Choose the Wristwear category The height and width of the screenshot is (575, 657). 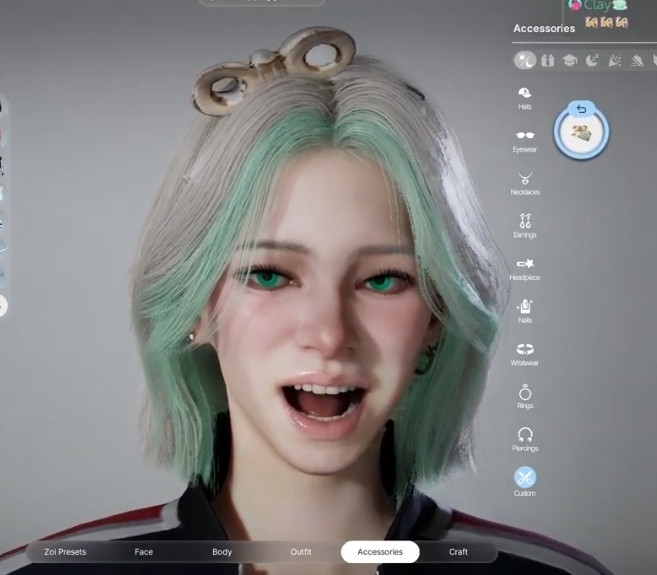[x=525, y=352]
